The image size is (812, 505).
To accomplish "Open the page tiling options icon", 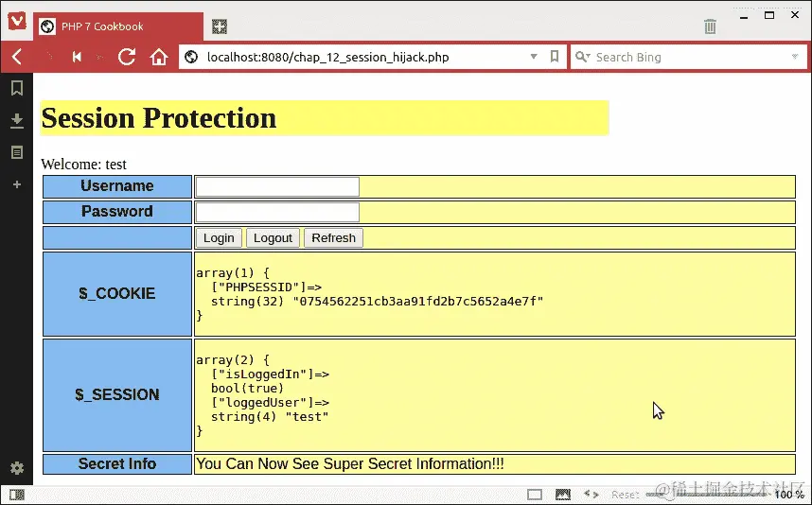I will (x=535, y=495).
